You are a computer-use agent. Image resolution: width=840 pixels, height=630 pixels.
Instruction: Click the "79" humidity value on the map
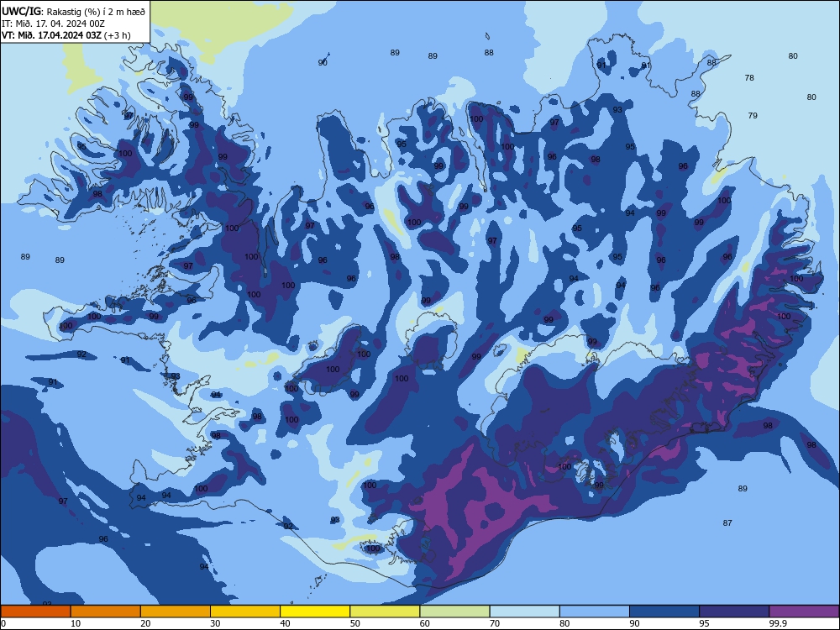click(x=753, y=115)
